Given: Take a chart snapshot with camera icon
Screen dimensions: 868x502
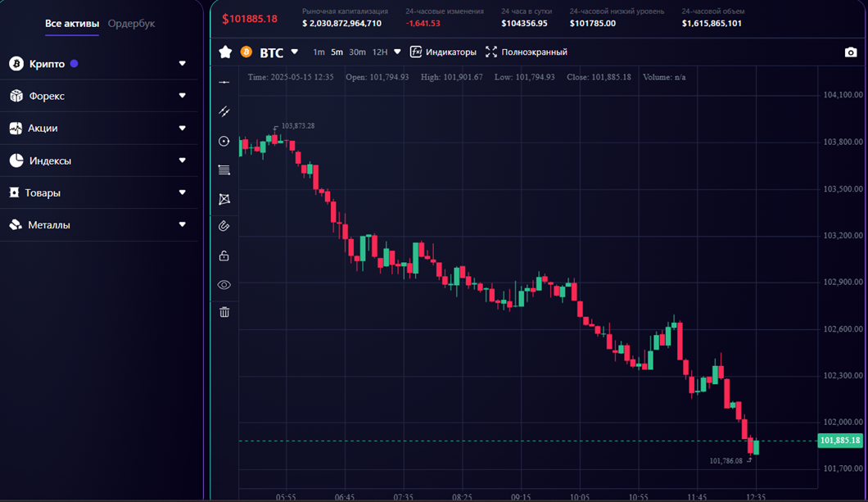Looking at the screenshot, I should 851,52.
